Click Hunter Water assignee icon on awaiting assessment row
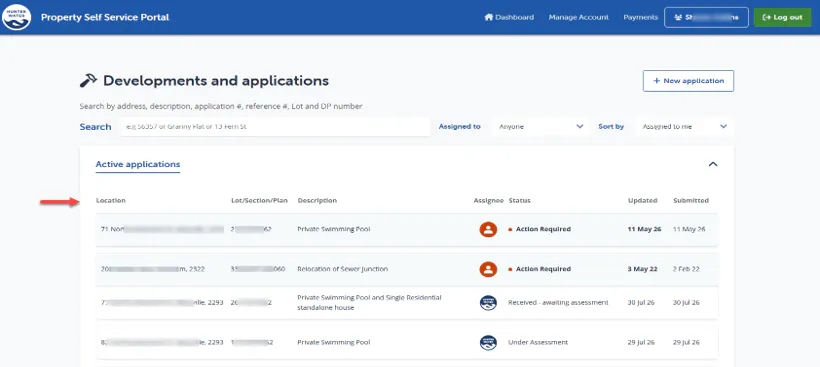The height and width of the screenshot is (367, 820). (488, 303)
